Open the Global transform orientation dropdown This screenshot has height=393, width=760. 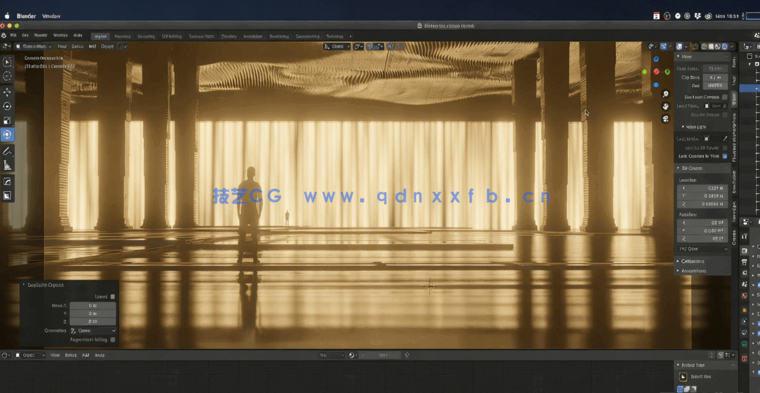[x=337, y=47]
